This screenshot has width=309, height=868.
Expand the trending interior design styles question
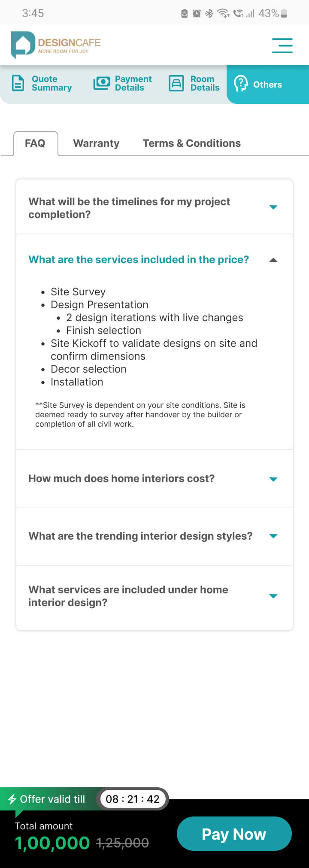tap(273, 536)
